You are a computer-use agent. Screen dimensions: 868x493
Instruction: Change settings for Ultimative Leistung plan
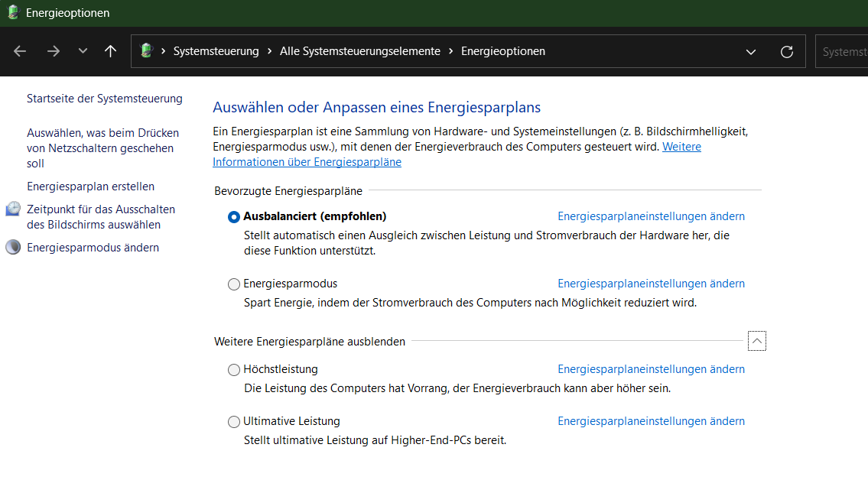click(x=651, y=421)
